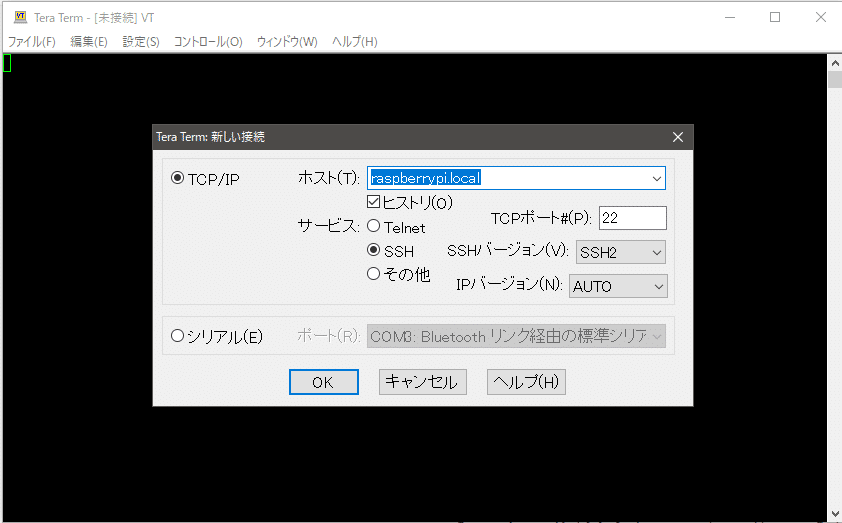Click the SSHバージョン(V): label
This screenshot has width=842, height=523.
(x=507, y=250)
